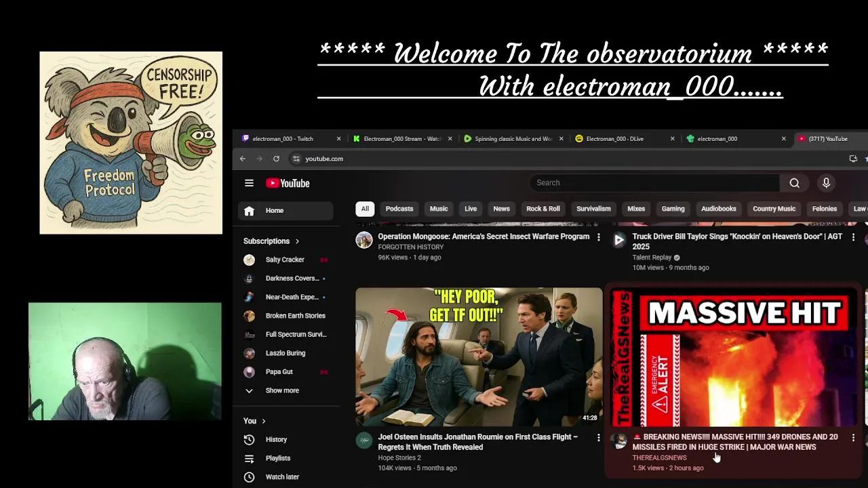
Task: Open Hope Stories 2 channel name link
Action: [399, 458]
